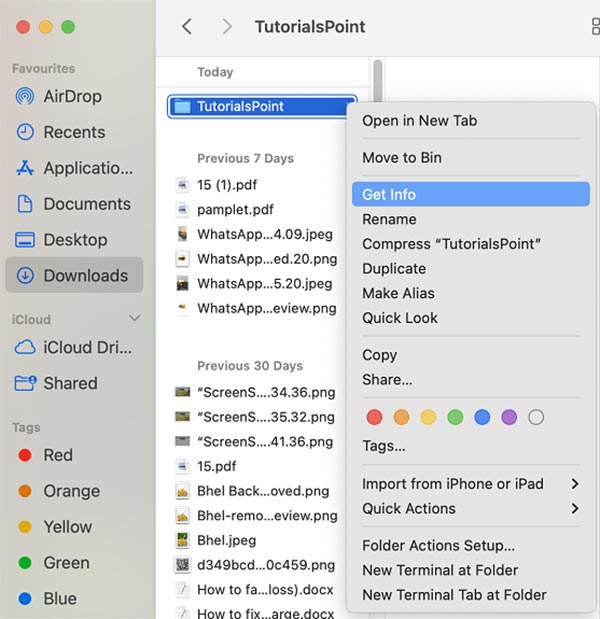600x619 pixels.
Task: Open Desktop from the sidebar icon
Action: point(25,240)
